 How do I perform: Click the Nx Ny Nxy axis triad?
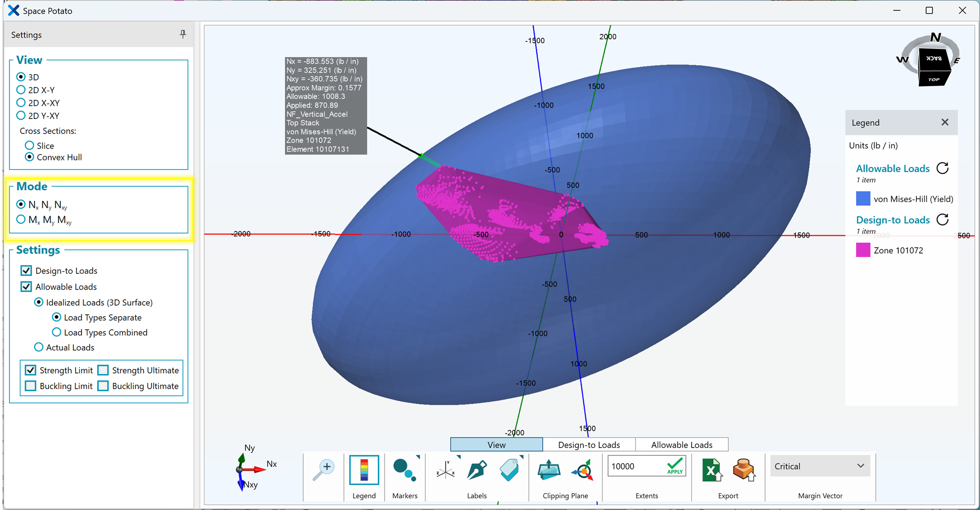[x=252, y=469]
